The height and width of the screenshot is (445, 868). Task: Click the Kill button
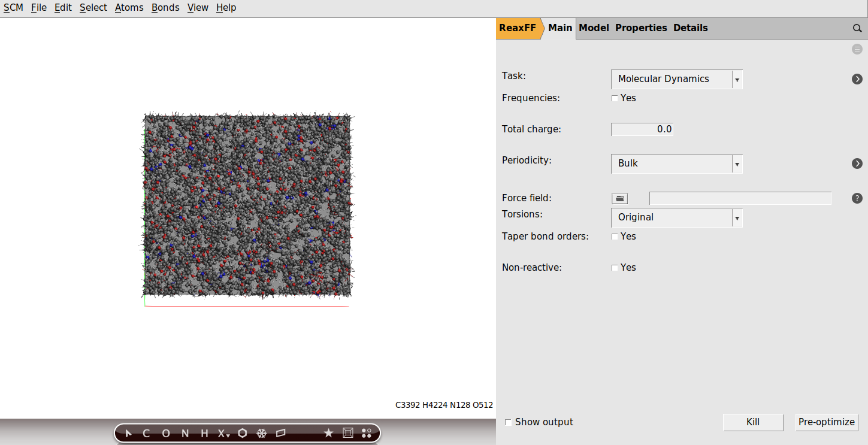[752, 422]
